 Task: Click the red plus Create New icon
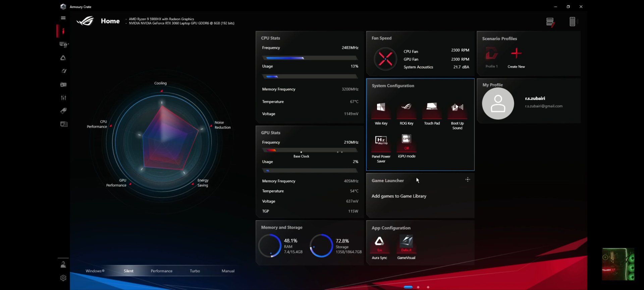click(x=516, y=53)
